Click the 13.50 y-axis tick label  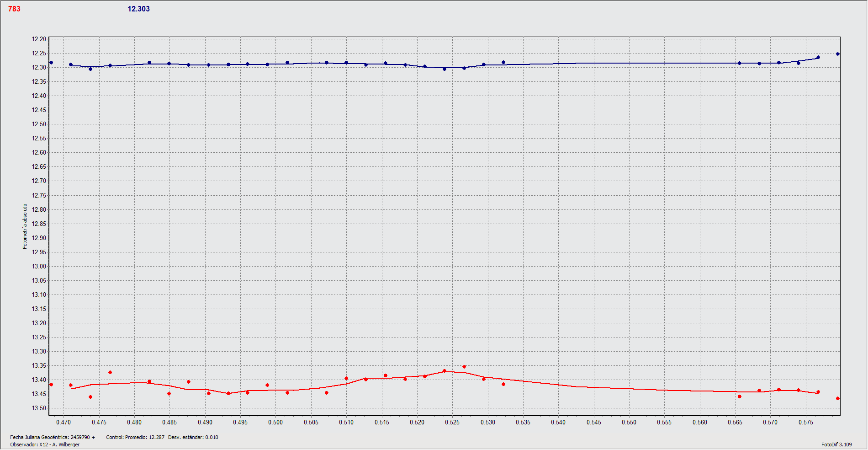39,408
